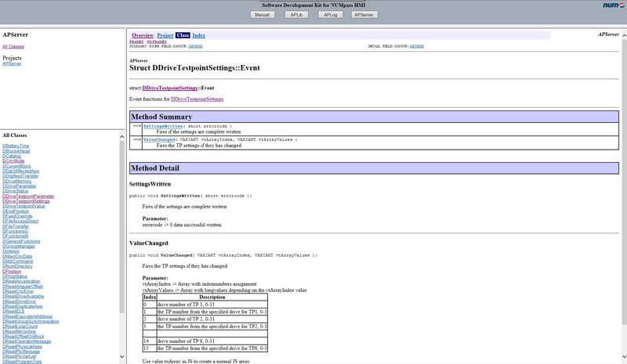Viewport: 627px width, 364px height.
Task: Select the NO FRAMES view link
Action: [x=156, y=41]
